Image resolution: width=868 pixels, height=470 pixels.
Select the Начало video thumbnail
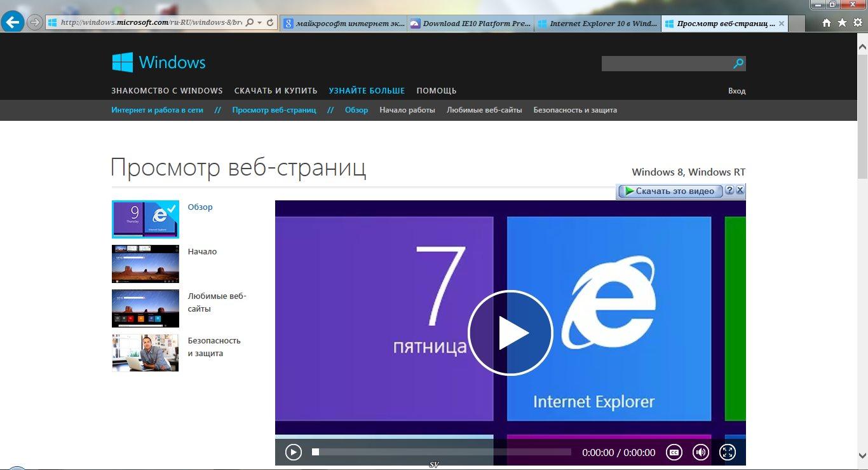pyautogui.click(x=146, y=264)
